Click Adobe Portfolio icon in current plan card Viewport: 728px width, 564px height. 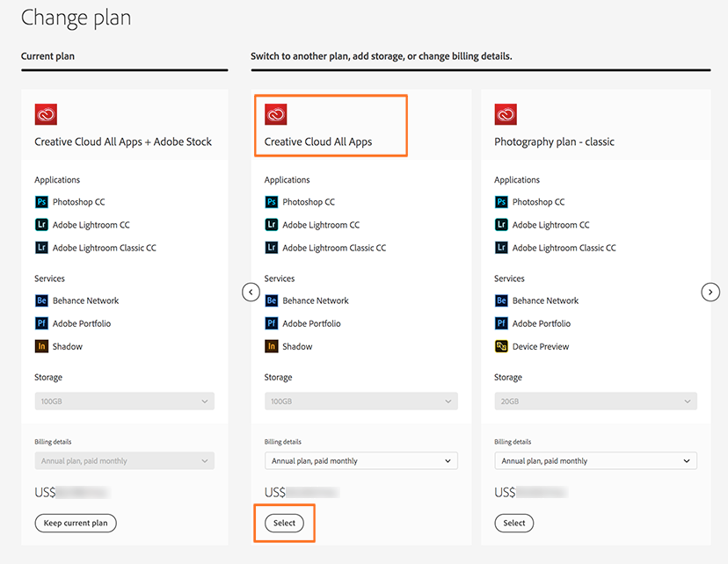[x=42, y=322]
